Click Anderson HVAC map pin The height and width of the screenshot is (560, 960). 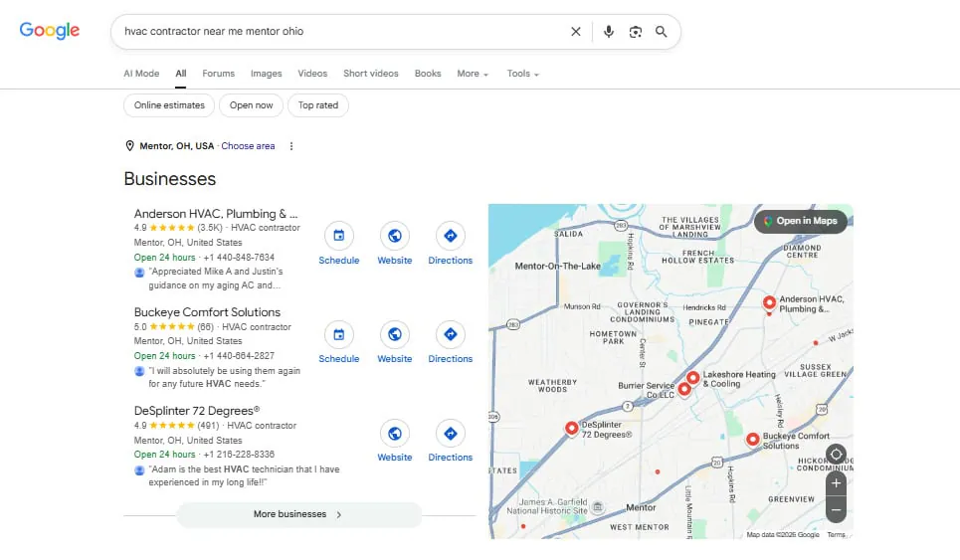pyautogui.click(x=769, y=302)
